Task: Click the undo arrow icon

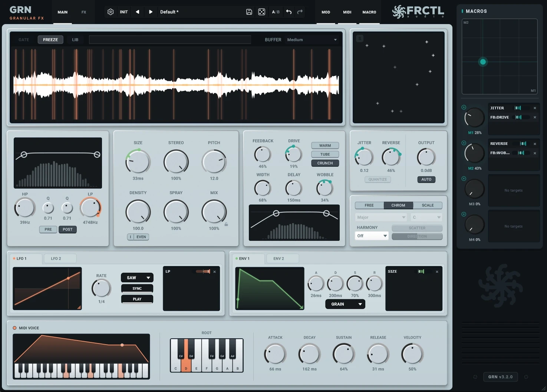Action: 289,12
